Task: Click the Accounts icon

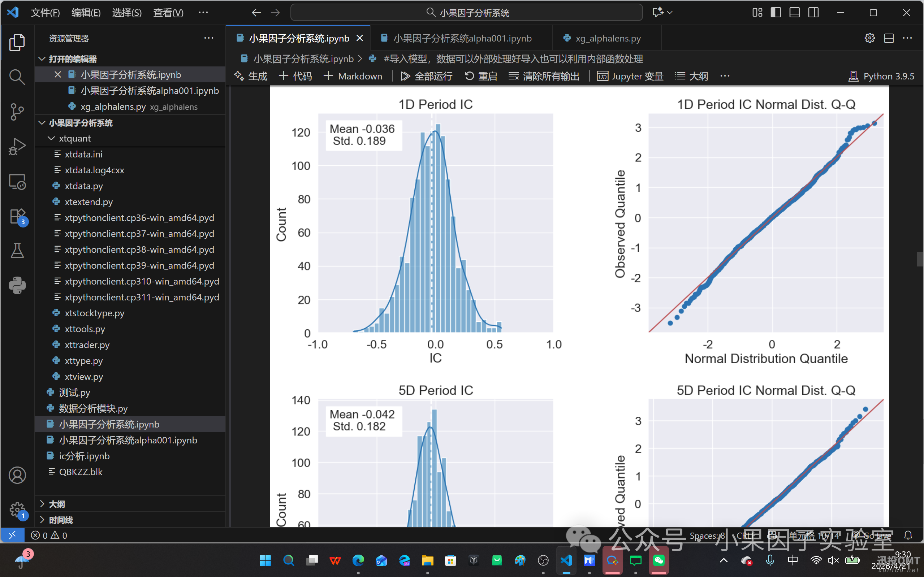Action: pos(17,476)
